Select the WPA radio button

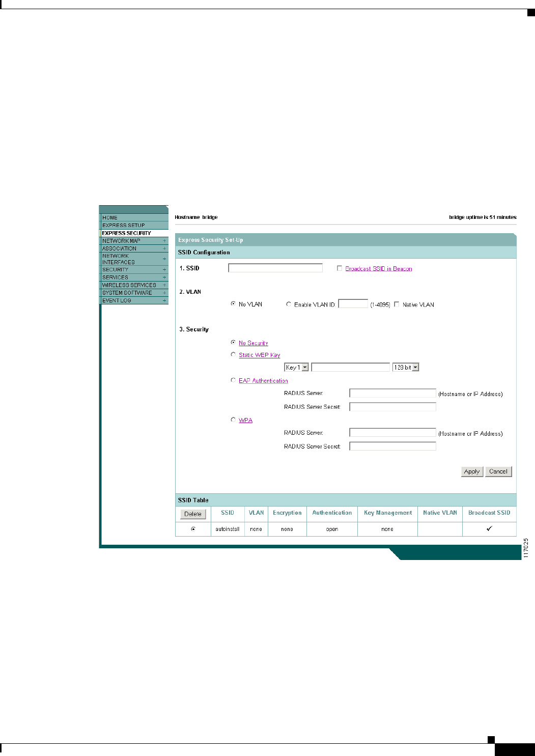[x=233, y=419]
